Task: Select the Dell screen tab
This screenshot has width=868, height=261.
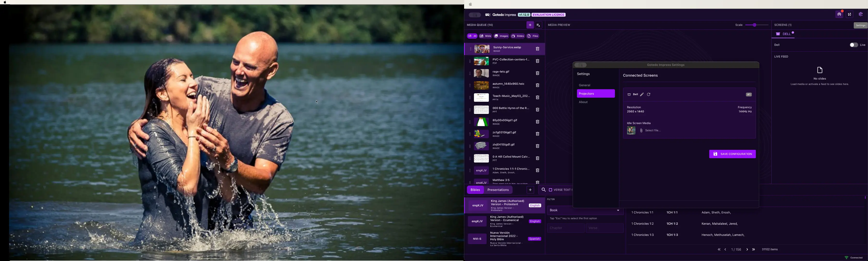Action: pos(784,34)
